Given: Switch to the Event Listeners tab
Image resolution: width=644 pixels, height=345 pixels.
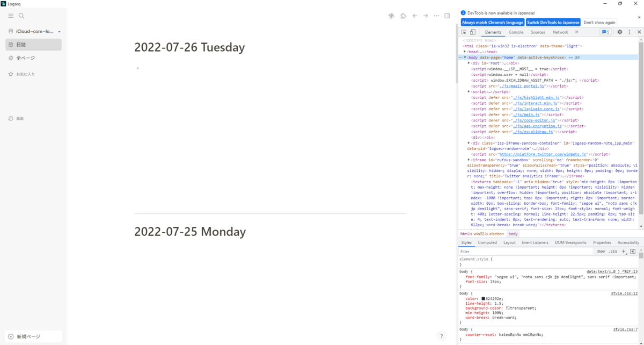Looking at the screenshot, I should tap(535, 242).
